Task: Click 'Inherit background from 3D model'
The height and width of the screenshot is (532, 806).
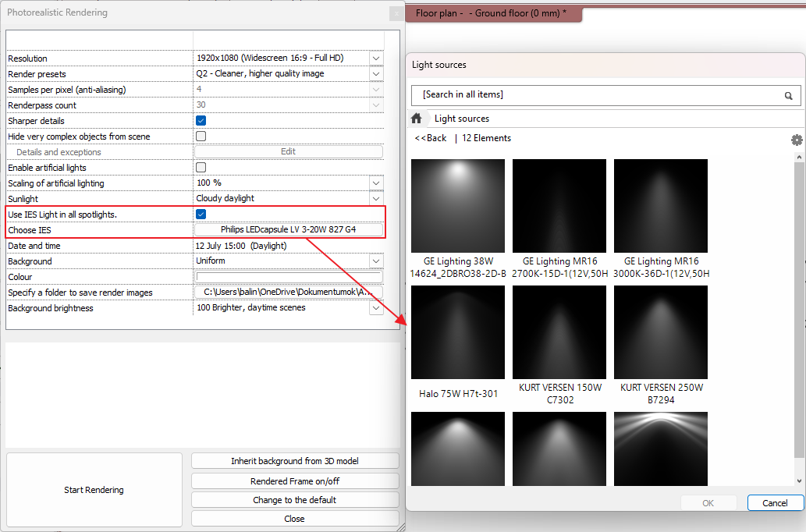Action: (295, 460)
